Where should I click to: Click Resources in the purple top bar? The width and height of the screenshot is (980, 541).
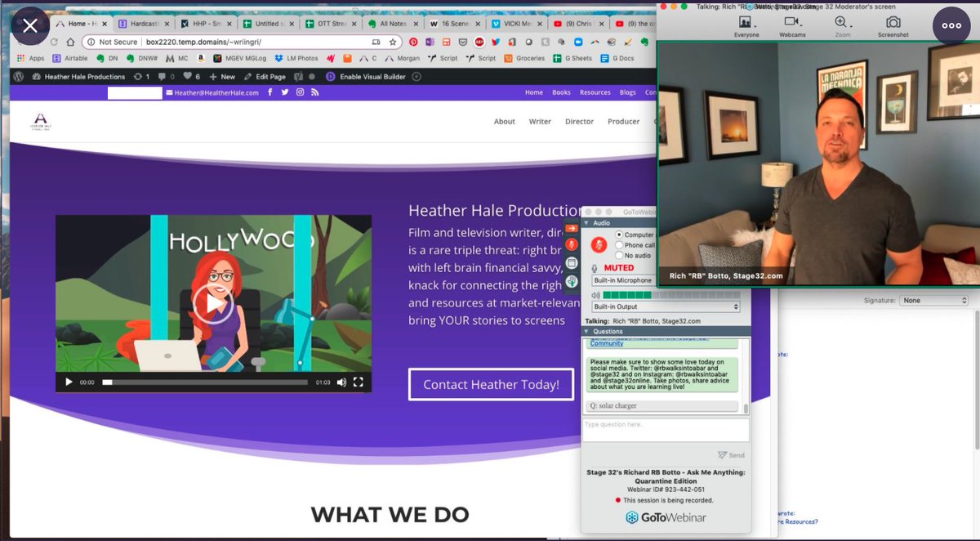pyautogui.click(x=595, y=92)
